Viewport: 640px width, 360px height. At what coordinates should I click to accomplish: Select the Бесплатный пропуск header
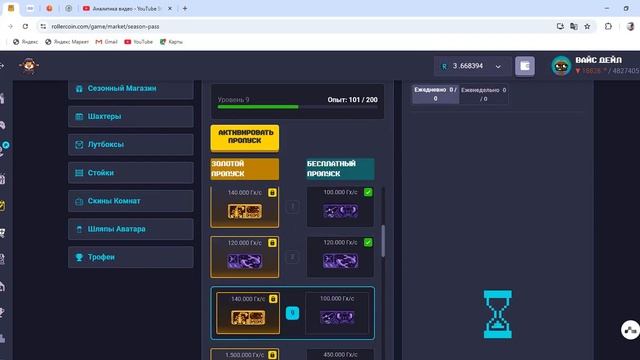340,169
